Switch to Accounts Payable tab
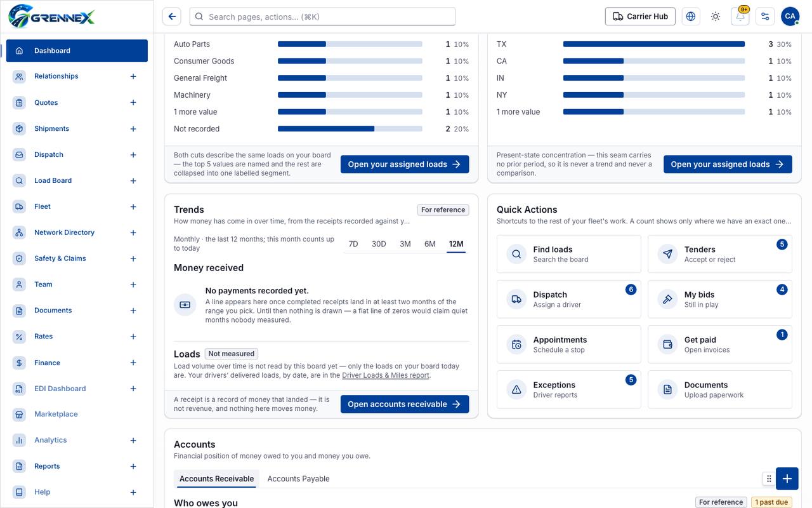 (298, 479)
